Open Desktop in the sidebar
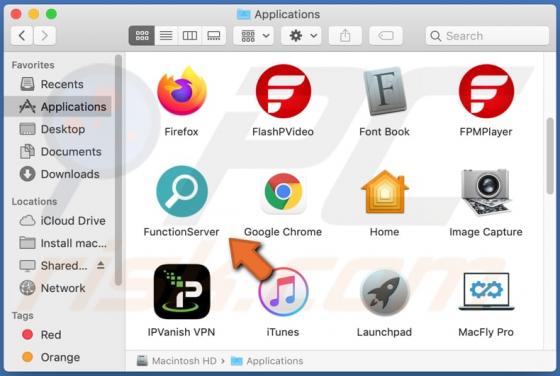This screenshot has width=560, height=376. coord(59,129)
